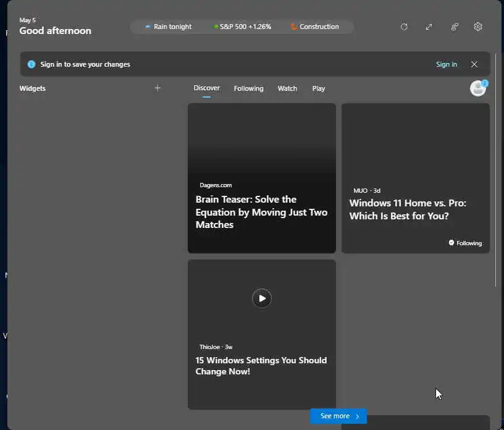Viewport: 504px width, 430px height.
Task: Click the Widgets heading
Action: [x=33, y=88]
